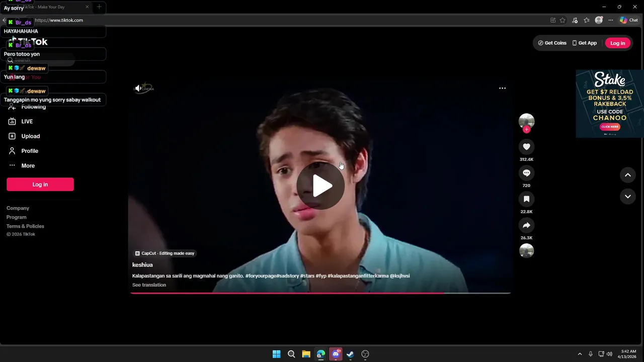
Task: Follow the creator via red plus badge
Action: pyautogui.click(x=526, y=129)
